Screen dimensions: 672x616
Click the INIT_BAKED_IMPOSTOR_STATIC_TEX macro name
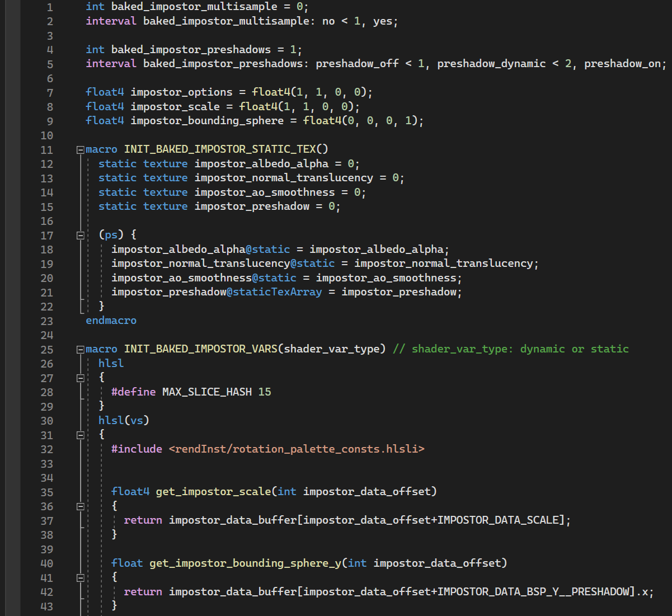[220, 149]
